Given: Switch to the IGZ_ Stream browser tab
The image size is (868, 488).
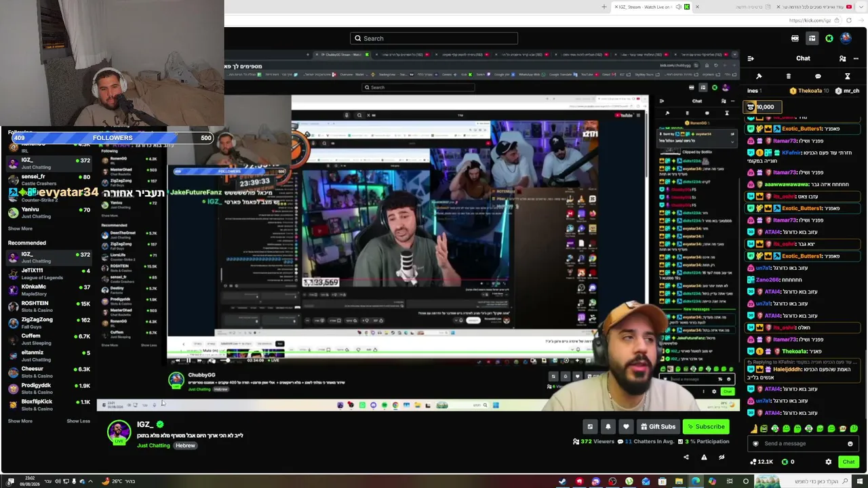Looking at the screenshot, I should click(651, 7).
